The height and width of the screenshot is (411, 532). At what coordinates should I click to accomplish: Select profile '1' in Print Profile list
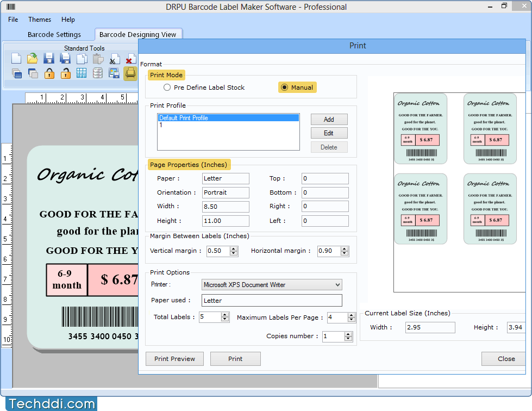(228, 125)
